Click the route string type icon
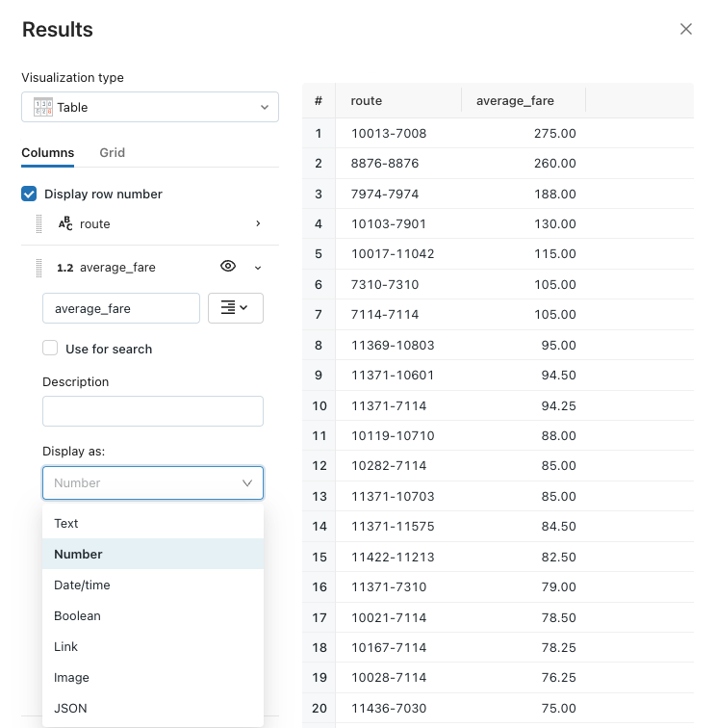Image resolution: width=716 pixels, height=728 pixels. click(65, 223)
